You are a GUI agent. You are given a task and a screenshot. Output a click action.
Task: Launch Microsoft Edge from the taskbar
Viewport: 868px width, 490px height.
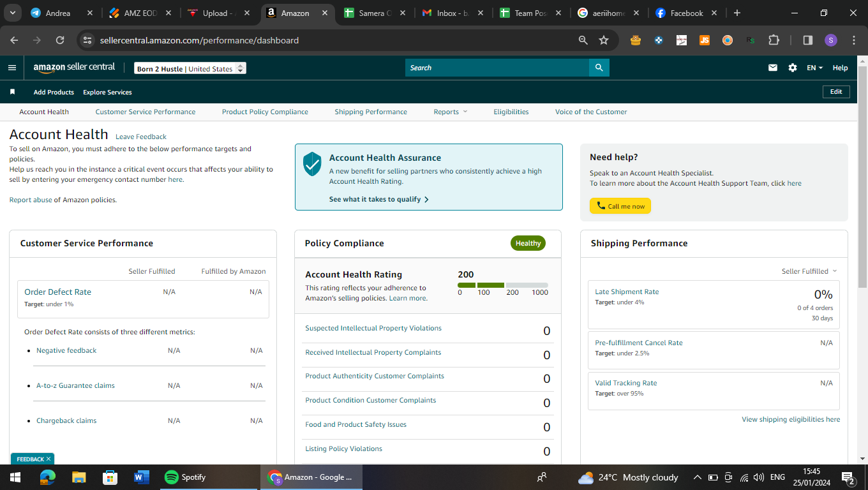[48, 477]
